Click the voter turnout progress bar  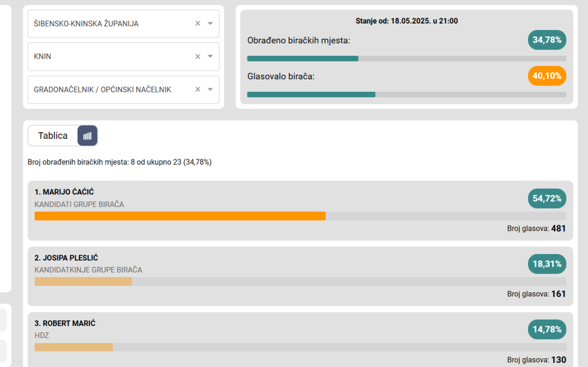point(406,95)
